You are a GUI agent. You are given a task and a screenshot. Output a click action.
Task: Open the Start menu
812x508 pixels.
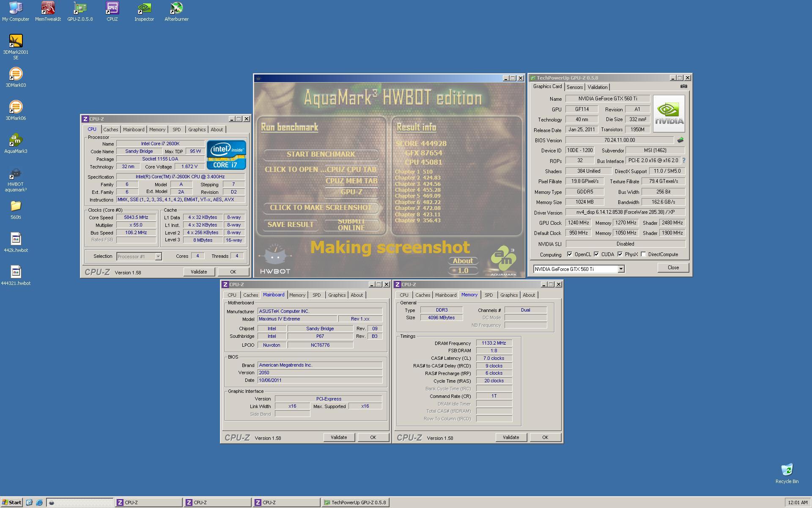point(12,502)
